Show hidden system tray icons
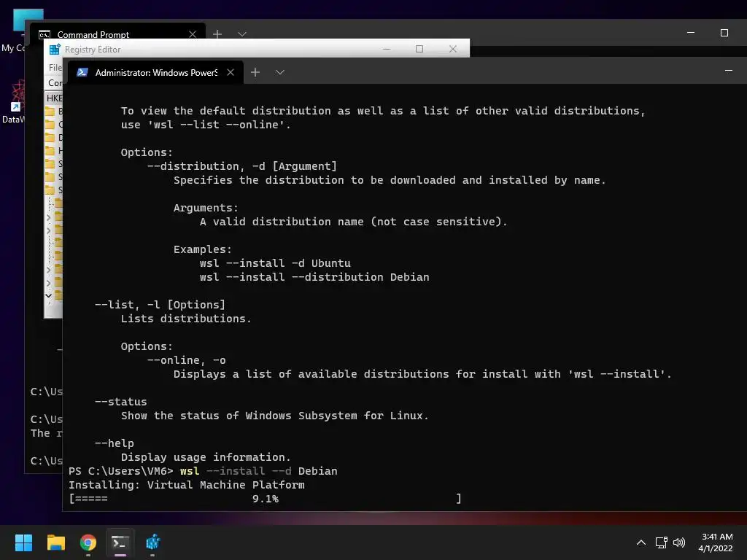This screenshot has height=560, width=747. (x=641, y=542)
